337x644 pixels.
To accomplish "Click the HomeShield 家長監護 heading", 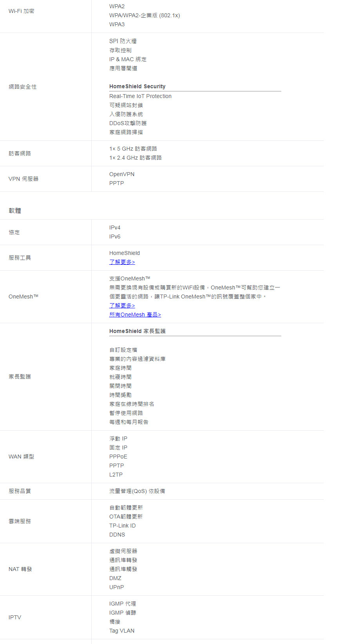I will 137,331.
